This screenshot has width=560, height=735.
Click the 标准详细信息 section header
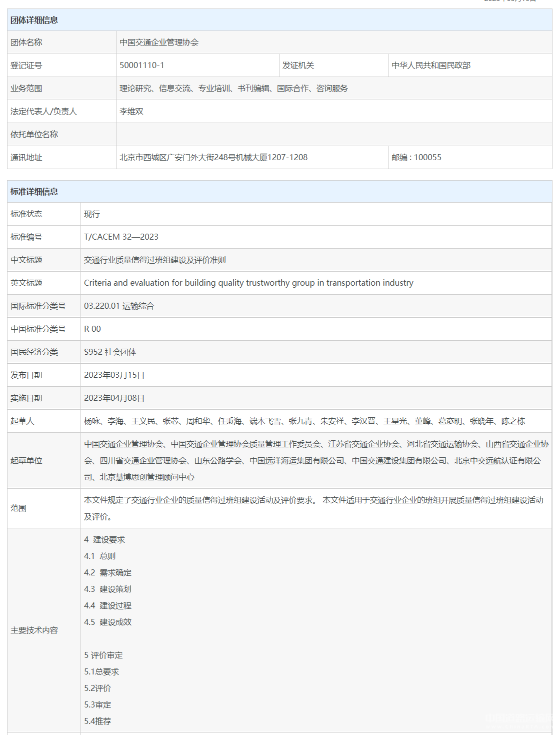click(279, 192)
